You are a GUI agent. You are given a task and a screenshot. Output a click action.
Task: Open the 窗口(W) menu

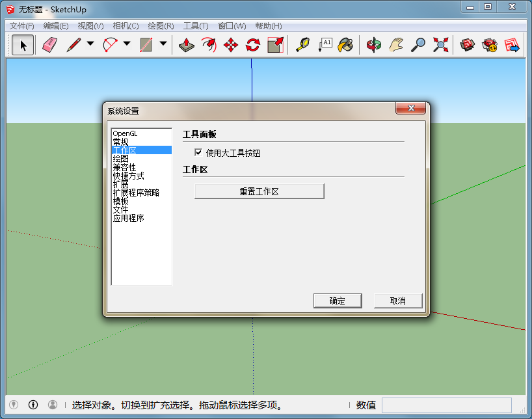232,26
